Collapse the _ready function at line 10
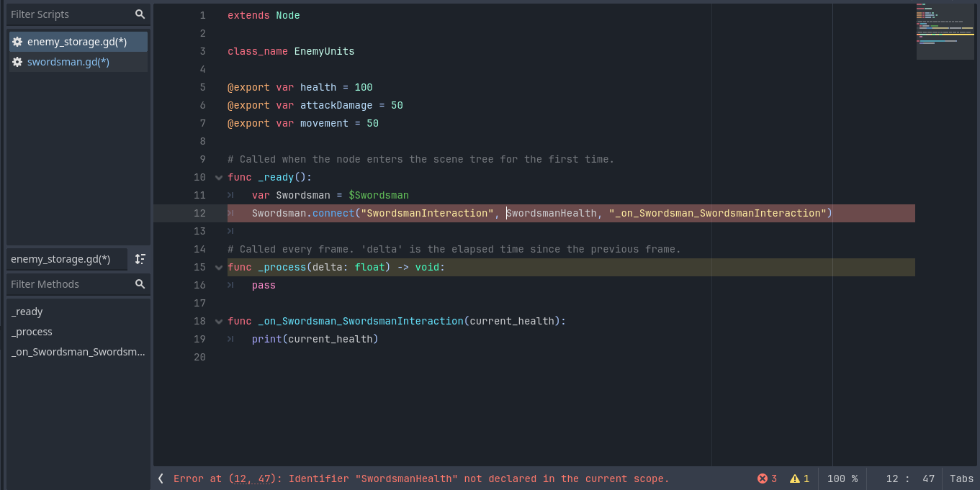This screenshot has width=980, height=490. tap(219, 178)
